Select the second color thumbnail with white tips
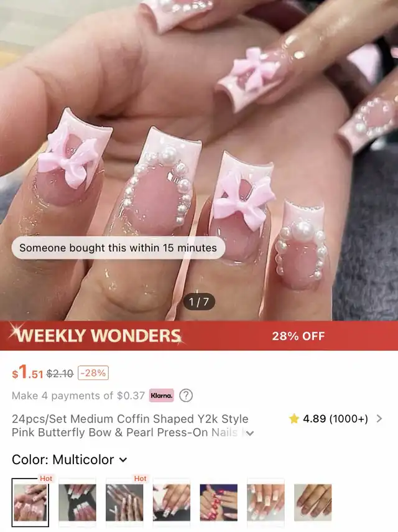This screenshot has height=532, width=398. (x=77, y=503)
